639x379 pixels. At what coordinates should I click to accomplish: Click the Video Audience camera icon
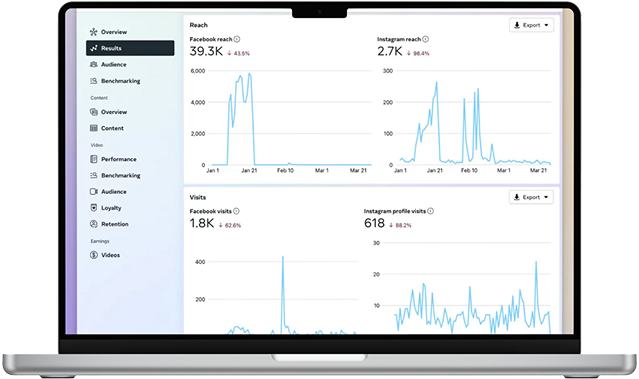click(x=94, y=192)
